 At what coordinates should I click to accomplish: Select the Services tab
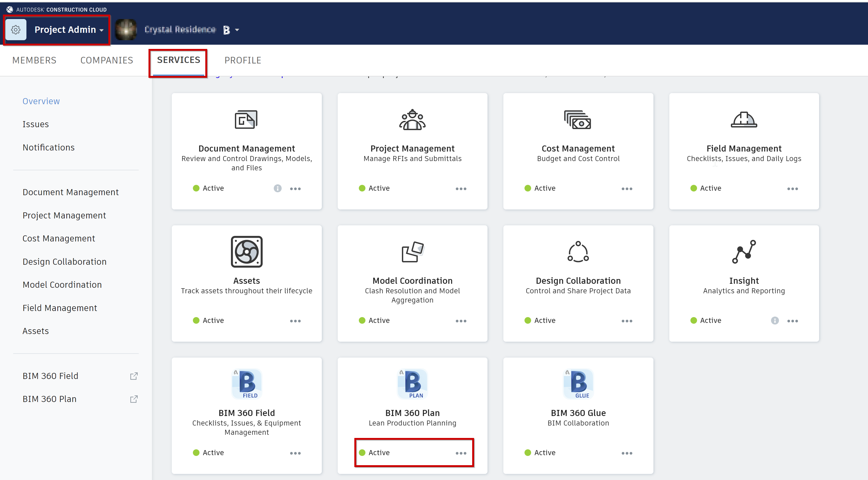[x=179, y=60]
